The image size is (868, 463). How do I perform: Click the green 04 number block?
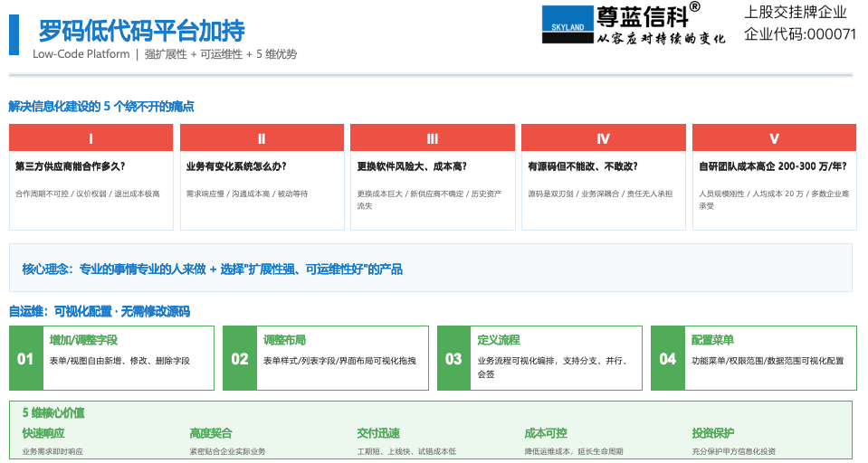point(668,358)
